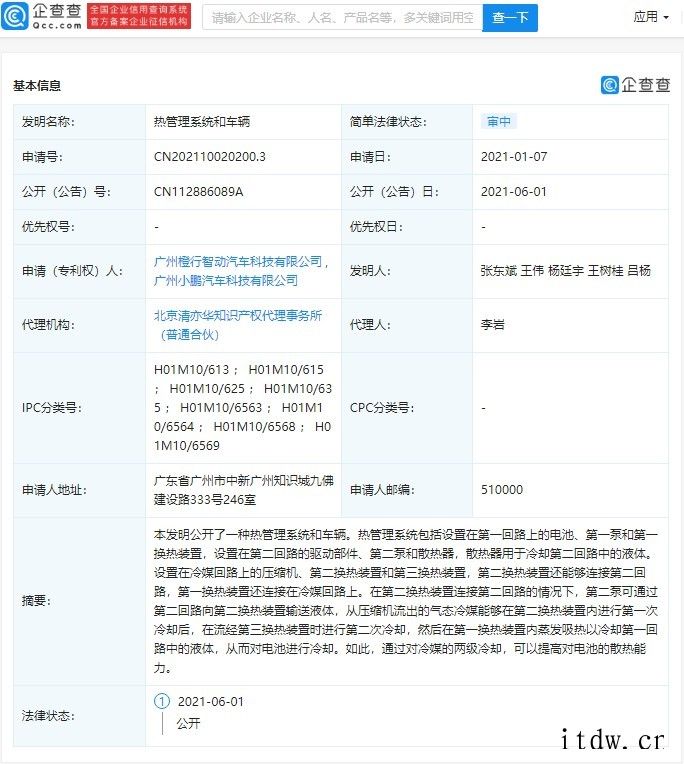Open the 广州小鹏汽车科技有限公司 applicant link
Viewport: 684px width, 764px height.
(x=226, y=281)
